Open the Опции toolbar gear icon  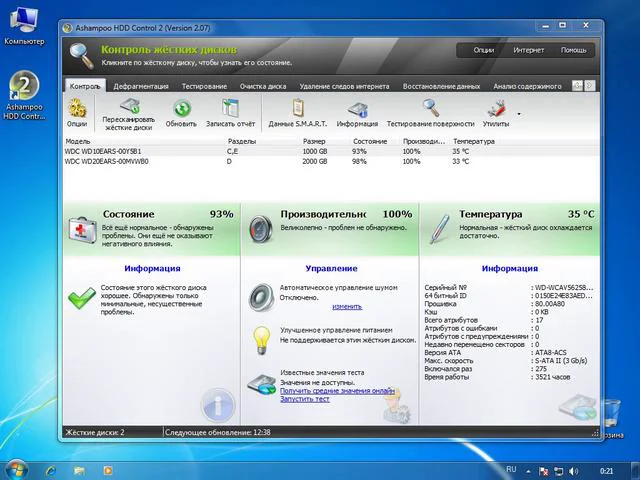77,109
